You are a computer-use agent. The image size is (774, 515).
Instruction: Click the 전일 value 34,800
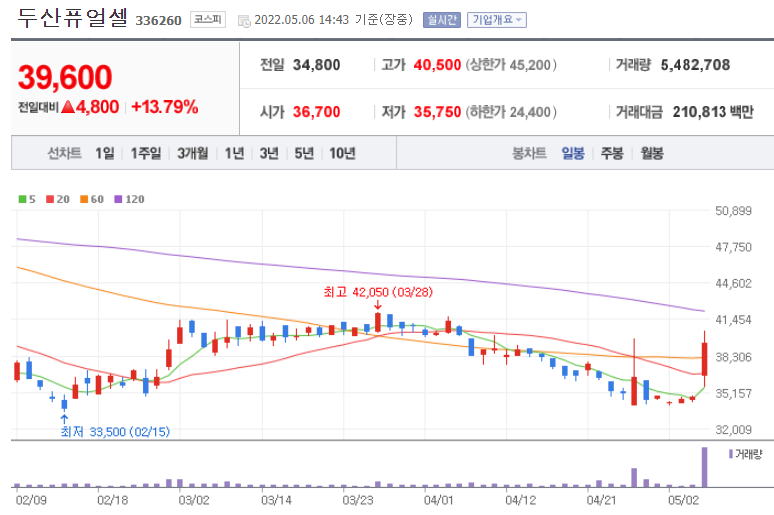[x=316, y=65]
